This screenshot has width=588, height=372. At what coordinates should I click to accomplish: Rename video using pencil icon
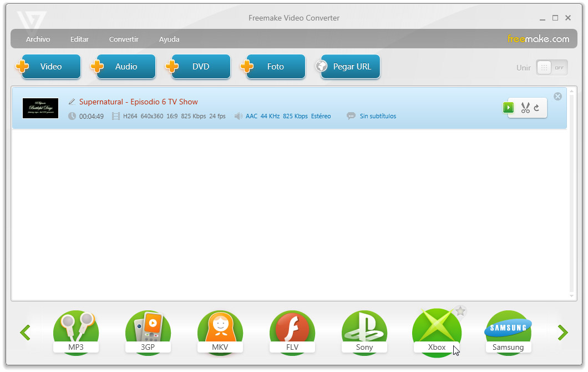72,102
